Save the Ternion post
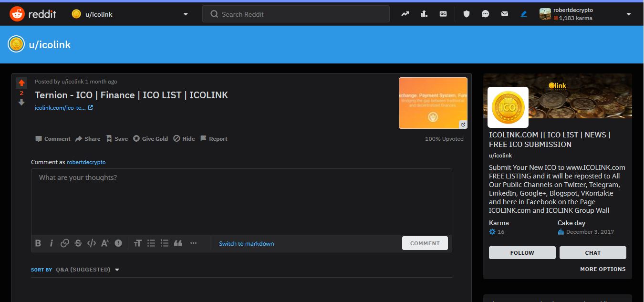Viewport: 644px width, 302px height. click(117, 139)
